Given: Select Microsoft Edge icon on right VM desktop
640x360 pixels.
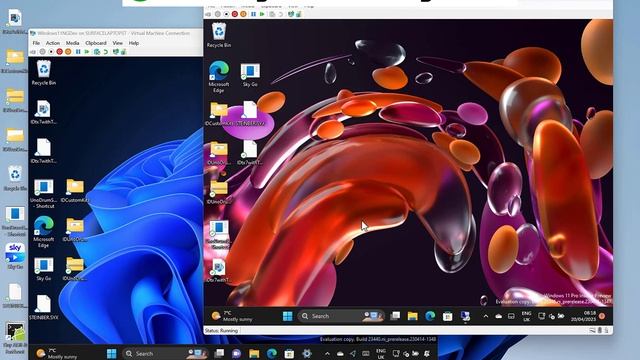Looking at the screenshot, I should click(x=219, y=77).
